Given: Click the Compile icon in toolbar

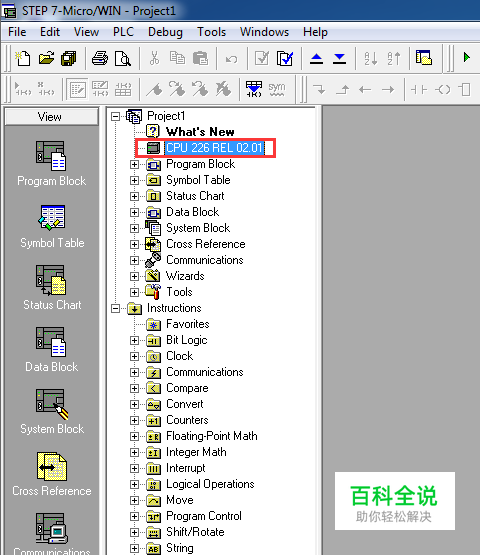Looking at the screenshot, I should (x=262, y=58).
